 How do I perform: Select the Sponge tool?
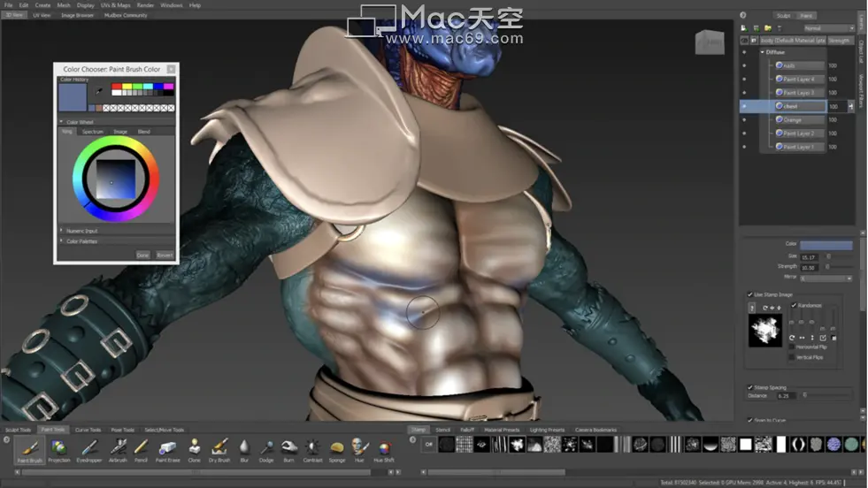pos(336,450)
